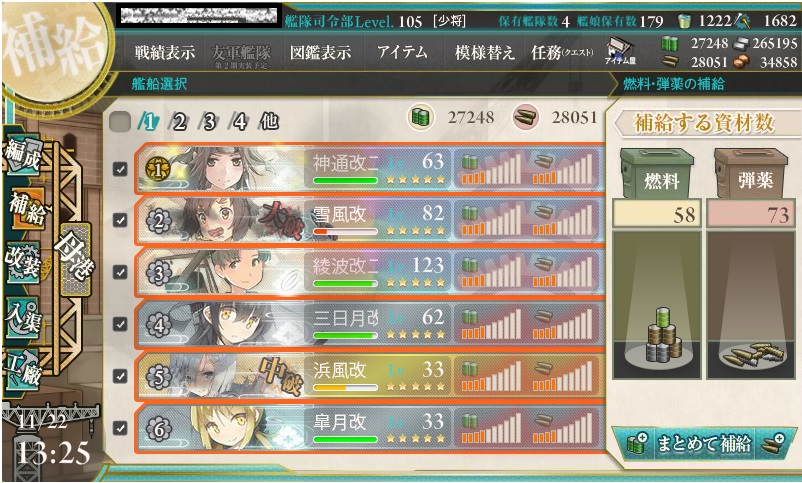The width and height of the screenshot is (802, 483).
Task: Toggle the checkbox for 皐月改
Action: click(120, 428)
